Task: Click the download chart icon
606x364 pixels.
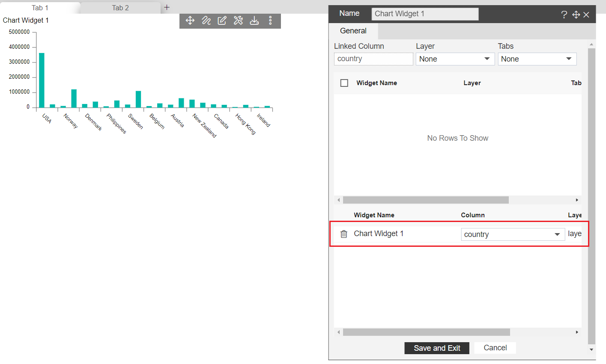Action: point(254,21)
